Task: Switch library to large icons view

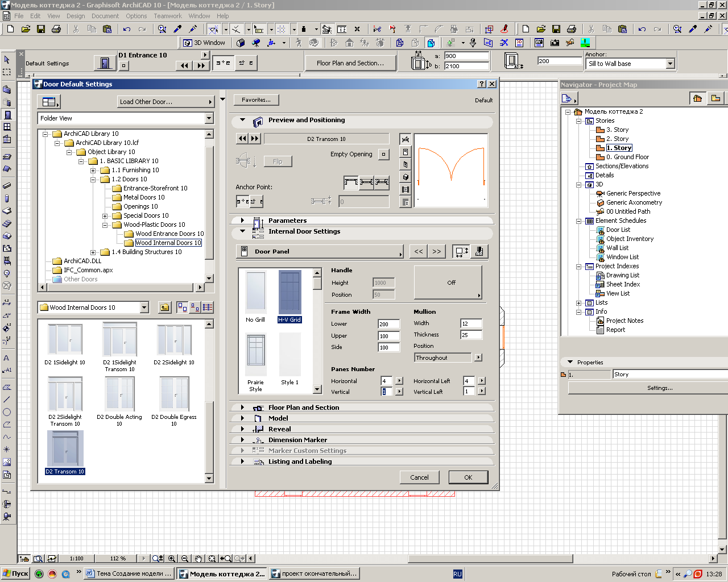Action: (182, 307)
